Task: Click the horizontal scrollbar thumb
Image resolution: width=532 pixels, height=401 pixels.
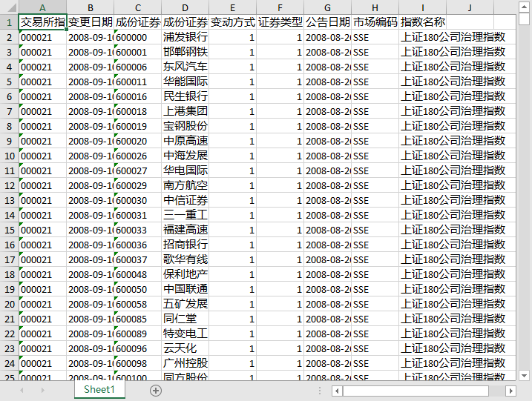Action: pos(416,391)
